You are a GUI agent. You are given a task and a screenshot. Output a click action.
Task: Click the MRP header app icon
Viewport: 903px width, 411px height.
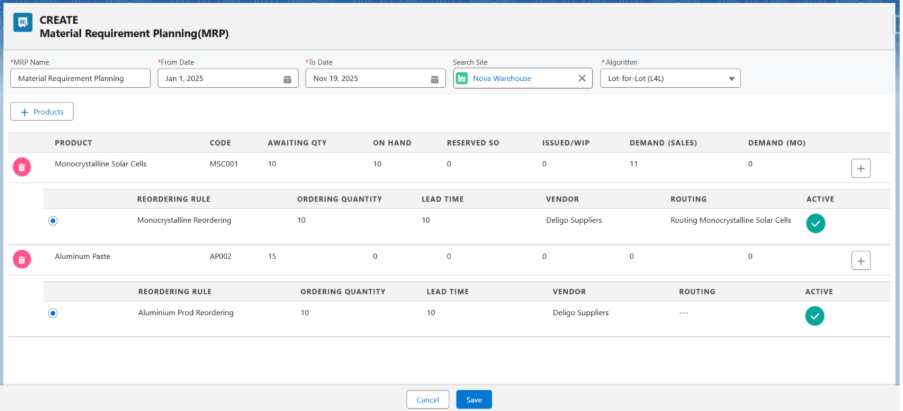[22, 25]
